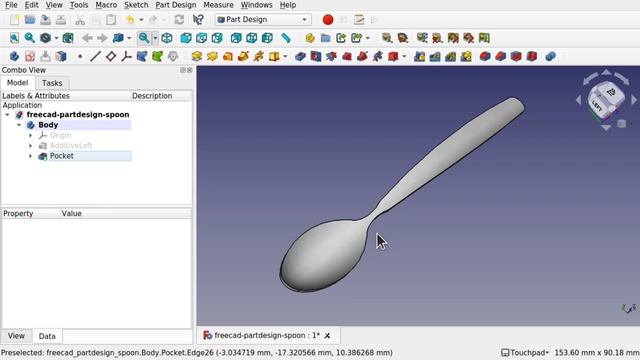The width and height of the screenshot is (640, 360).
Task: Open draw style dropdown arrow
Action: [x=56, y=38]
